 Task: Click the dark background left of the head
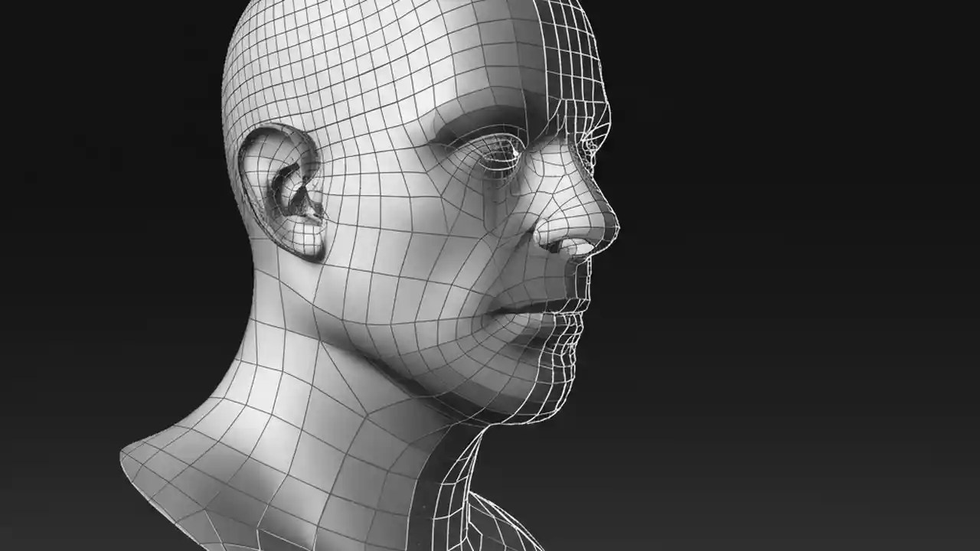[92, 230]
